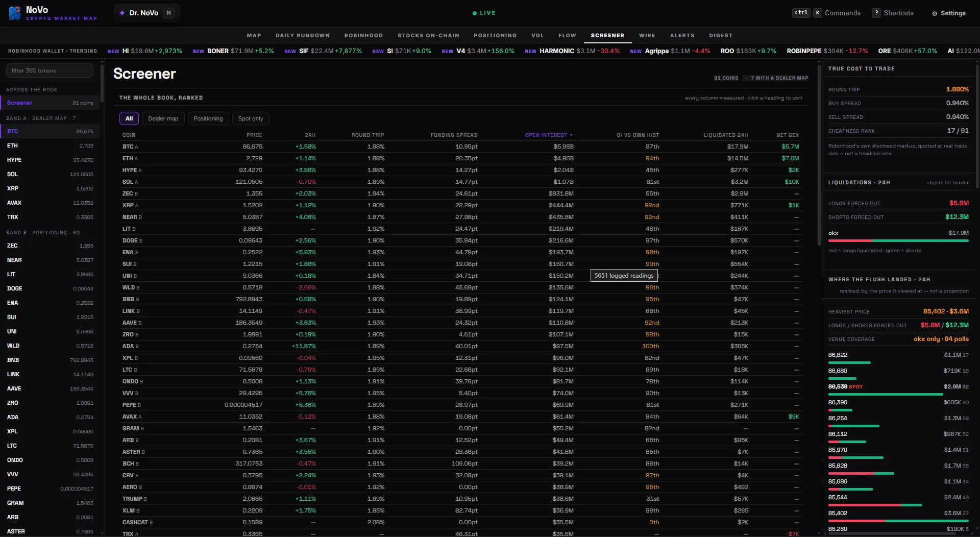The height and width of the screenshot is (537, 980).
Task: Sort by the OI VS OWN HIST heading
Action: [638, 135]
